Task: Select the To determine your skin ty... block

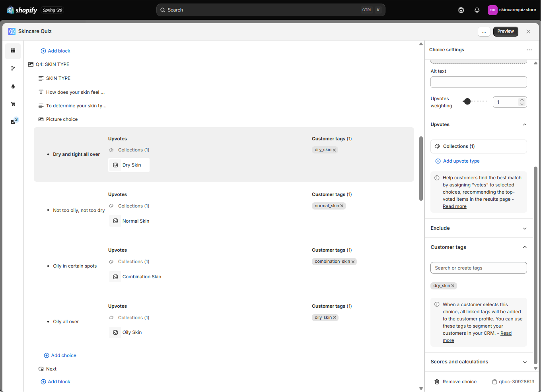Action: (x=72, y=106)
